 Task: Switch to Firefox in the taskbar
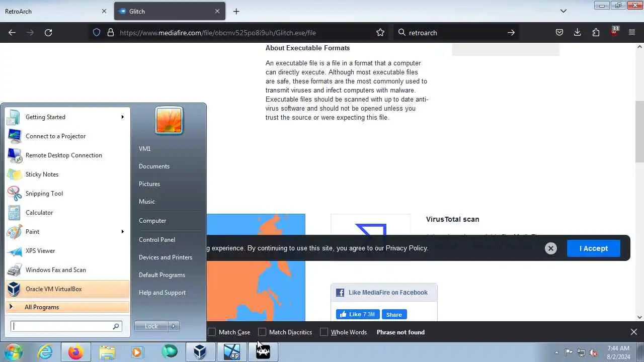pyautogui.click(x=76, y=352)
